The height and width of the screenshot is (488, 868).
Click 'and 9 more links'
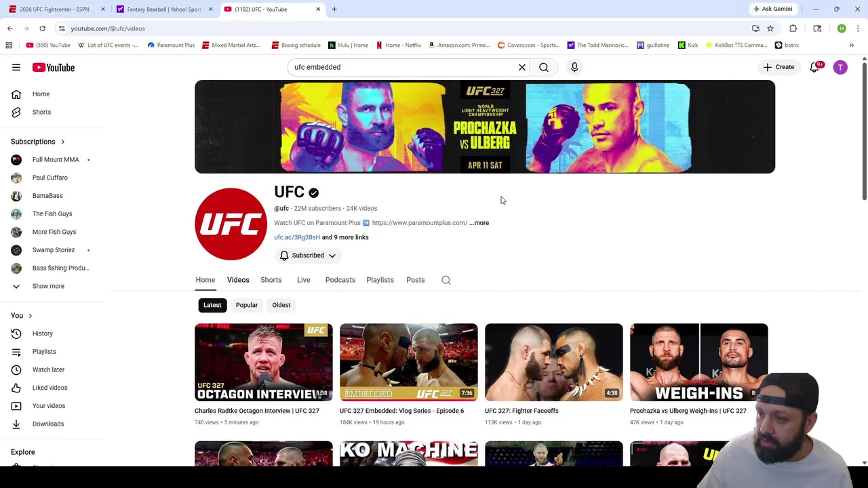(x=345, y=237)
